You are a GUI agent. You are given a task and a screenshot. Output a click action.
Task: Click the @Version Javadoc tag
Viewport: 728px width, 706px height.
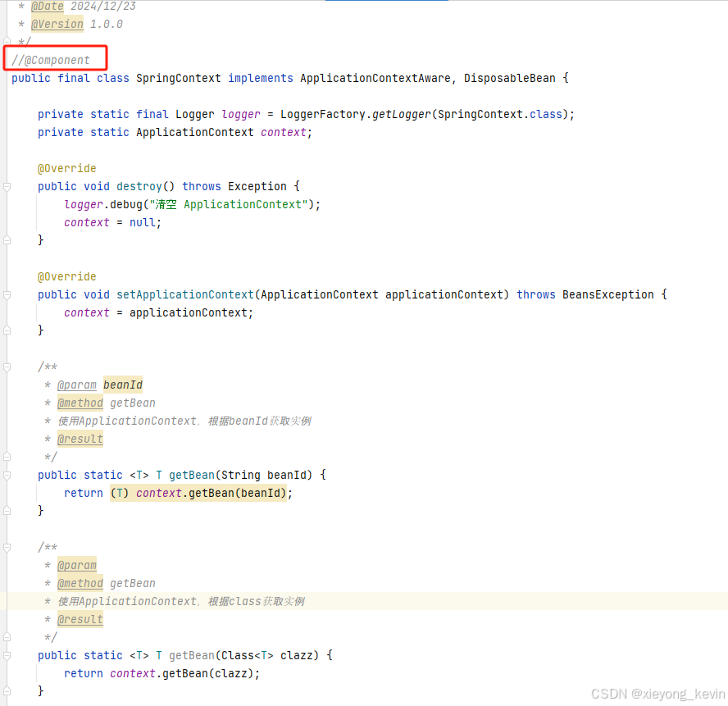57,24
